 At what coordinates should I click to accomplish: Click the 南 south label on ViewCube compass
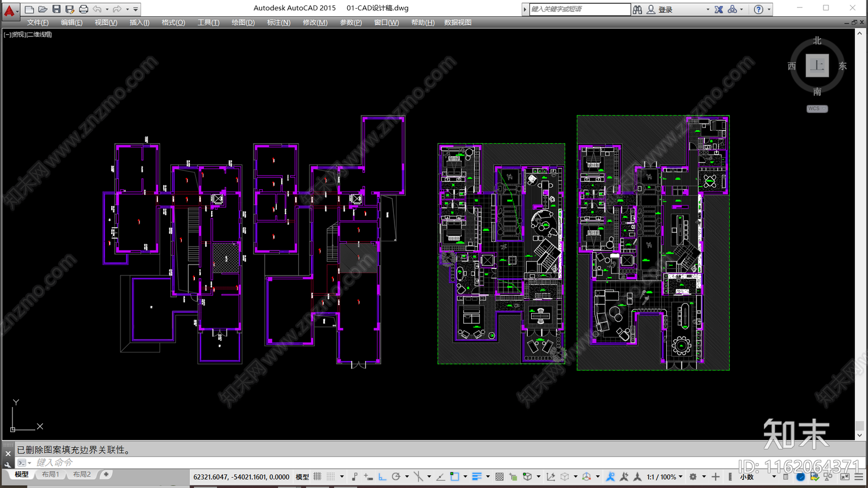817,92
